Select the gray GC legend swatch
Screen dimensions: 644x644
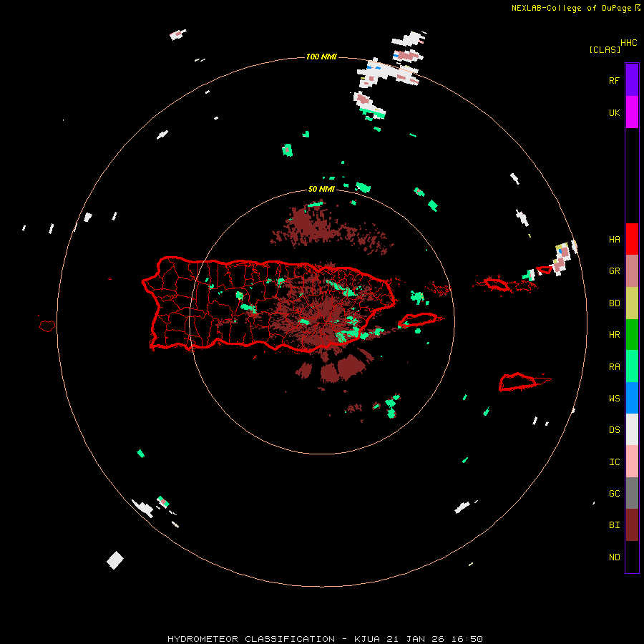coord(632,493)
